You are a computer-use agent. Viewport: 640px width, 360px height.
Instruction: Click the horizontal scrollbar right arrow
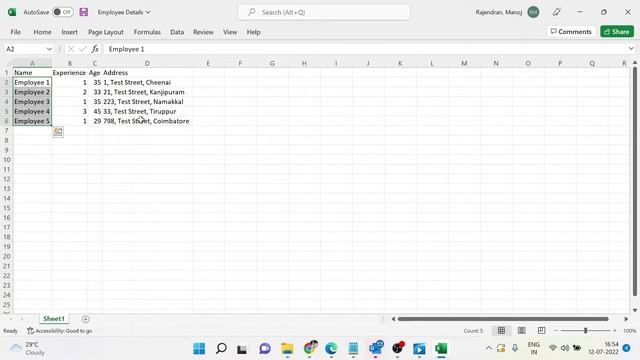pyautogui.click(x=626, y=319)
